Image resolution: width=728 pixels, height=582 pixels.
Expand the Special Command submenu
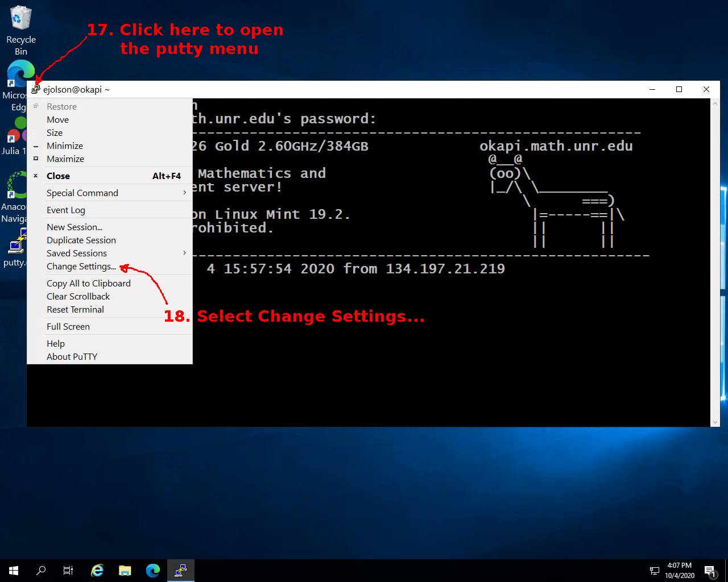click(x=110, y=193)
